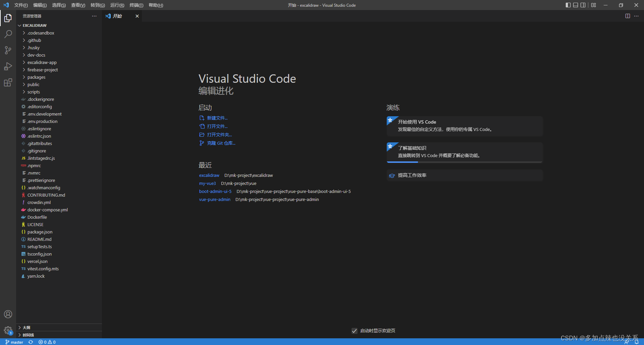Collapse the EXCALIDRAW root folder
644x345 pixels.
59,25
